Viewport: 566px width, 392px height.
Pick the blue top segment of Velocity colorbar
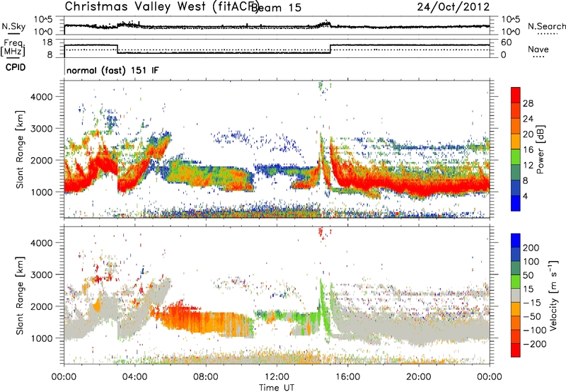(x=516, y=241)
